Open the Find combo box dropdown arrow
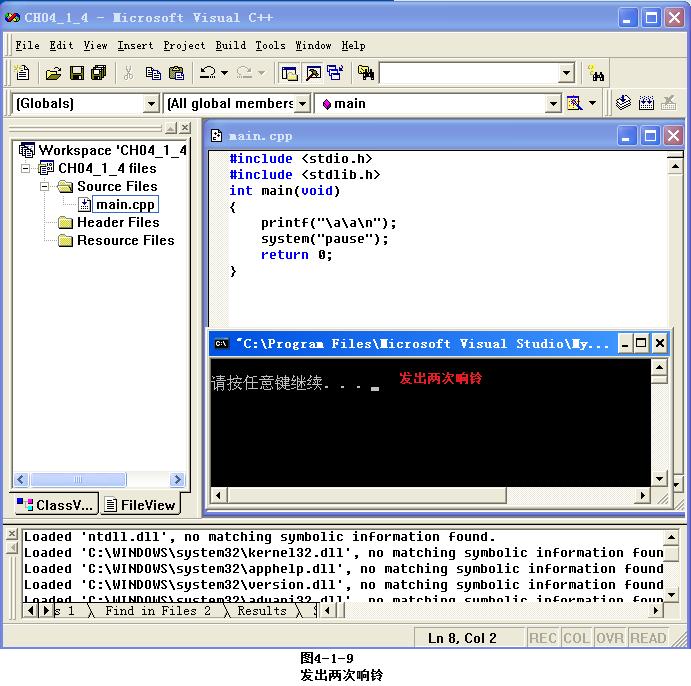The image size is (691, 686). click(x=566, y=73)
